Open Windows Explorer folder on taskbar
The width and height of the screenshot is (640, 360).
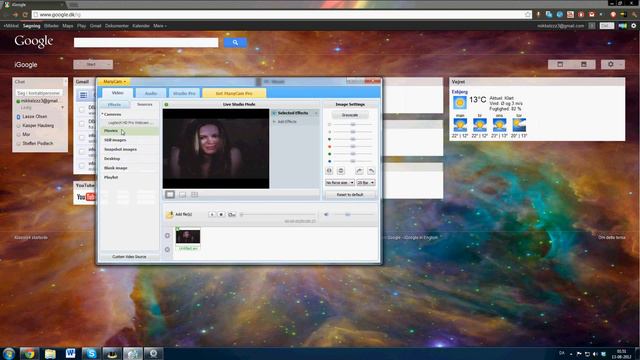pyautogui.click(x=50, y=353)
